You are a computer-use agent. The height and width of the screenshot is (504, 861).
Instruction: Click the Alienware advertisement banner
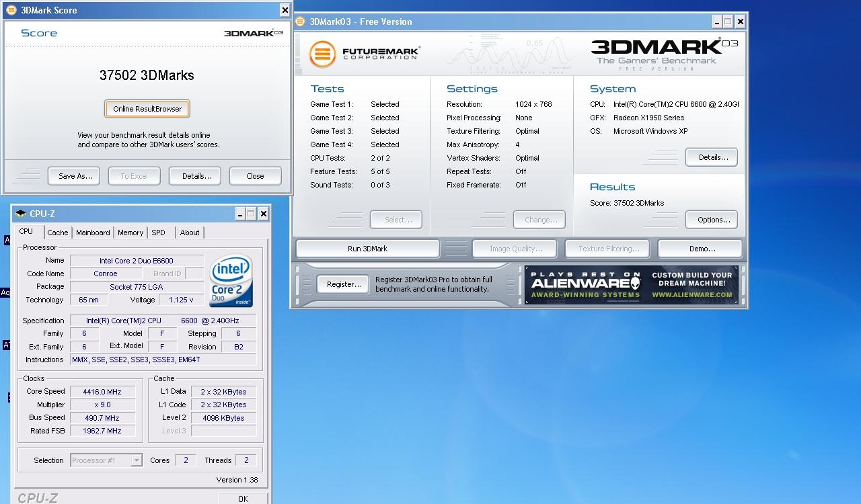click(632, 285)
